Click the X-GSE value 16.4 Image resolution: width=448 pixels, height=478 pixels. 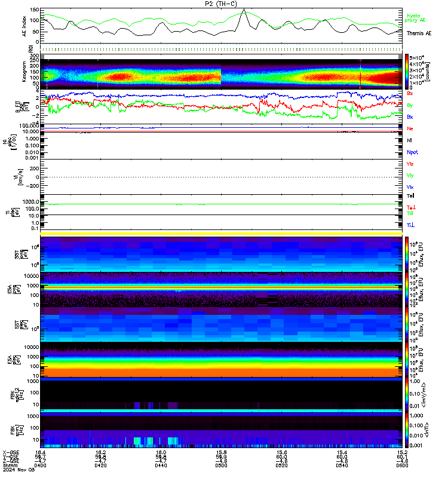[40, 452]
